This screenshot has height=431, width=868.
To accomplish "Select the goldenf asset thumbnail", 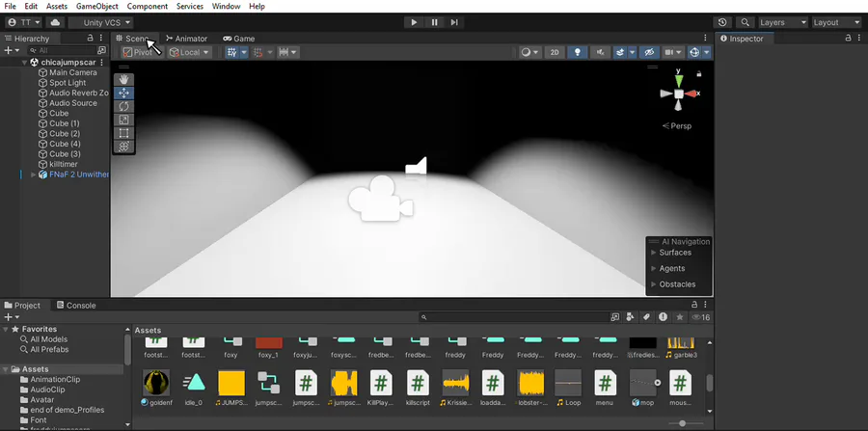I will coord(156,383).
